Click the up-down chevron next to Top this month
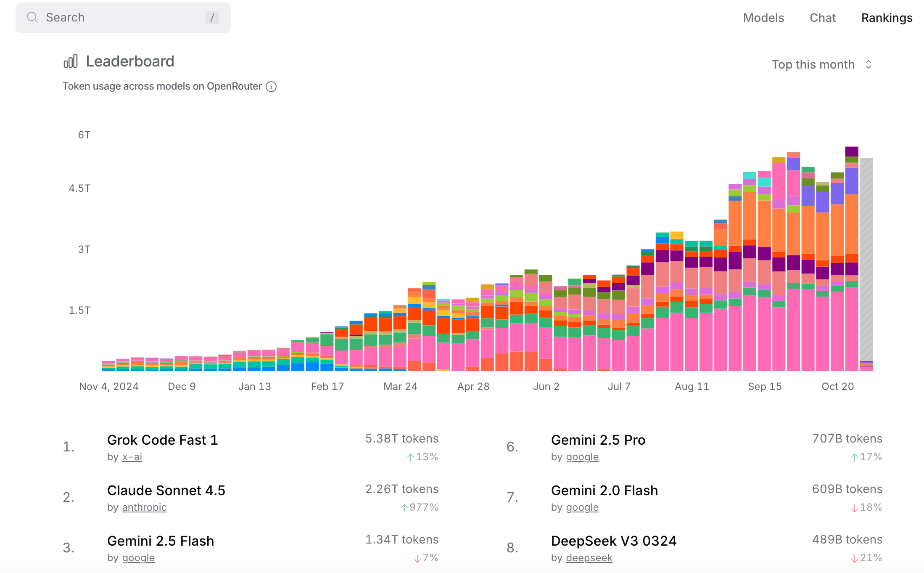Image resolution: width=924 pixels, height=573 pixels. click(869, 64)
